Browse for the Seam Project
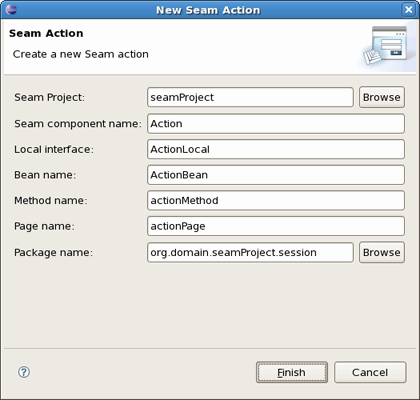This screenshot has height=400, width=420. (x=382, y=97)
